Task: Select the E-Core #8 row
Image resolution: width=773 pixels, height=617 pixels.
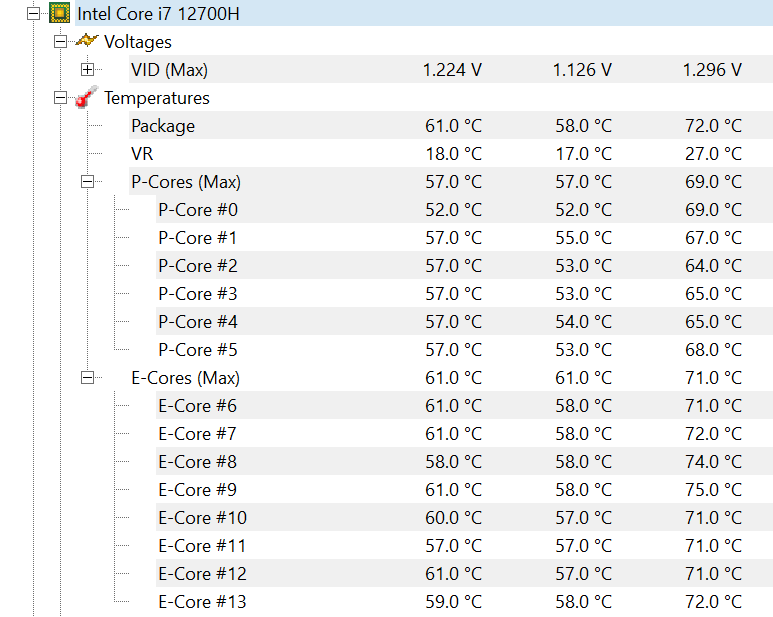Action: point(464,462)
